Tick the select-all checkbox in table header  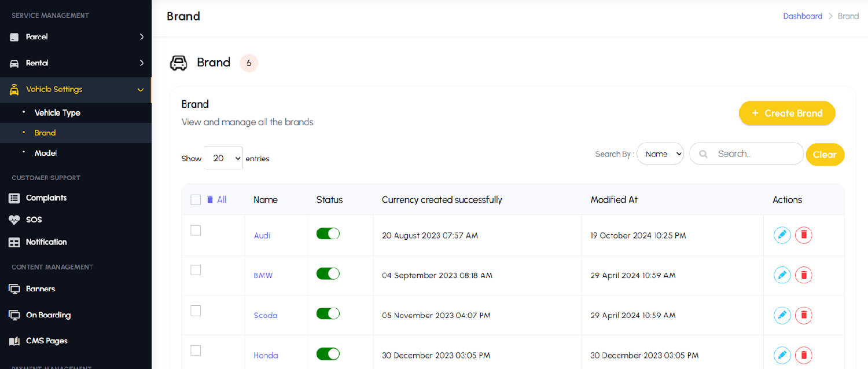click(x=196, y=200)
